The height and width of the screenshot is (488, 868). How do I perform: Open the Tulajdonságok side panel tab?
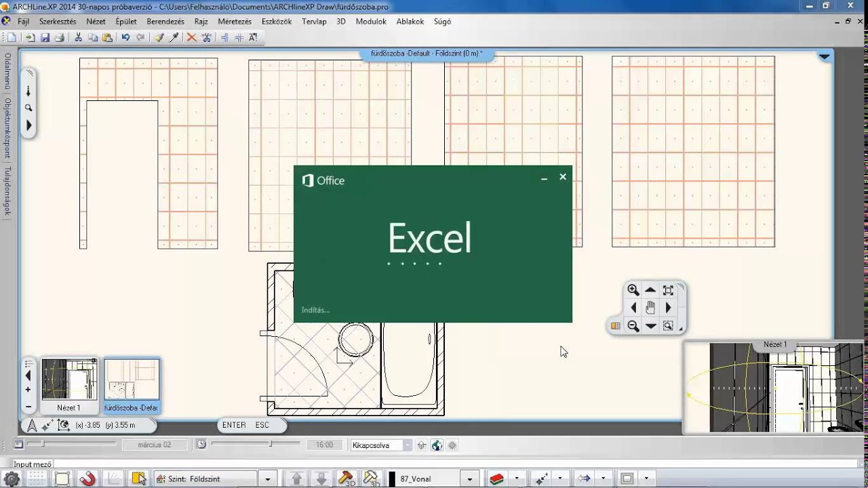click(x=7, y=191)
